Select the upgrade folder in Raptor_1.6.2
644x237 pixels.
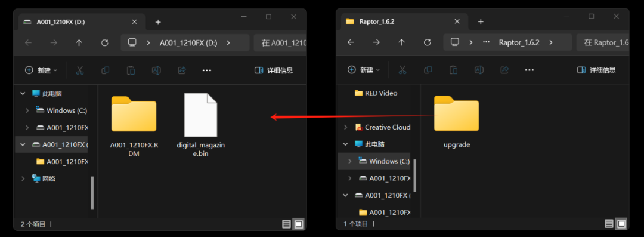tap(457, 122)
